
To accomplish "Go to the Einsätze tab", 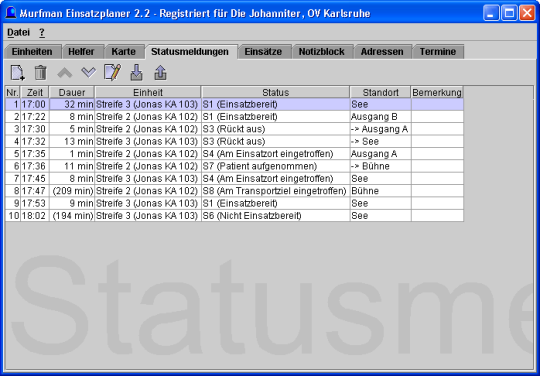I will (x=263, y=52).
